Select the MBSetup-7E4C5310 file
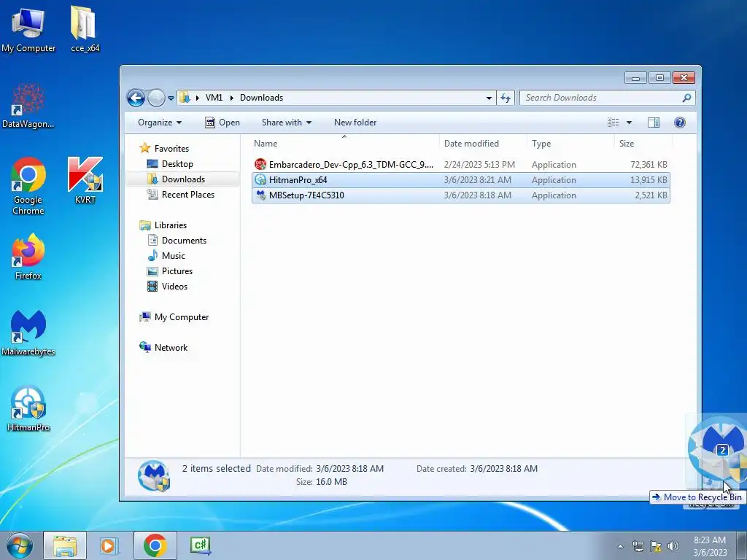 click(461, 195)
